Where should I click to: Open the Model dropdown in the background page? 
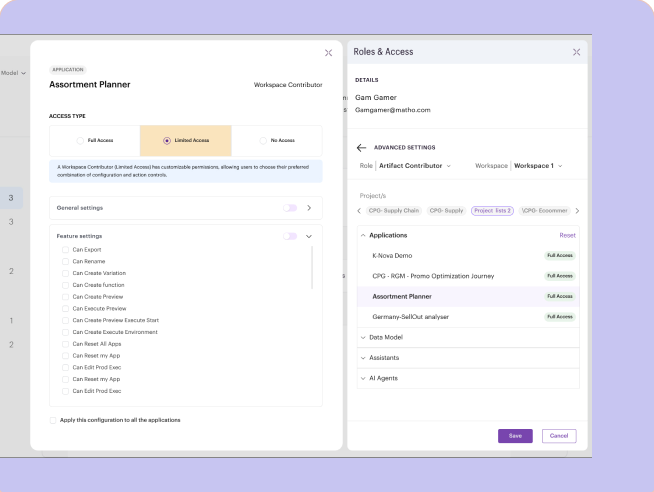[x=13, y=73]
